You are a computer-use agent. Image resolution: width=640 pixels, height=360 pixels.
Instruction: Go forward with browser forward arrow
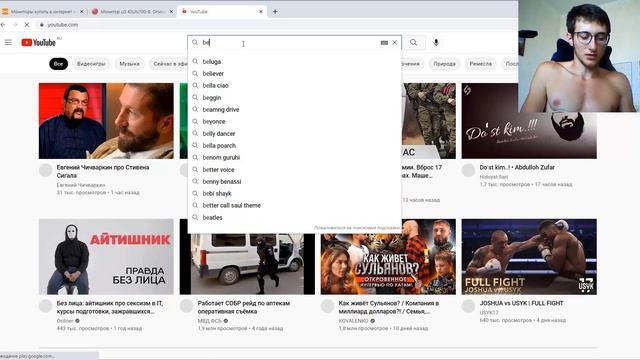15,25
